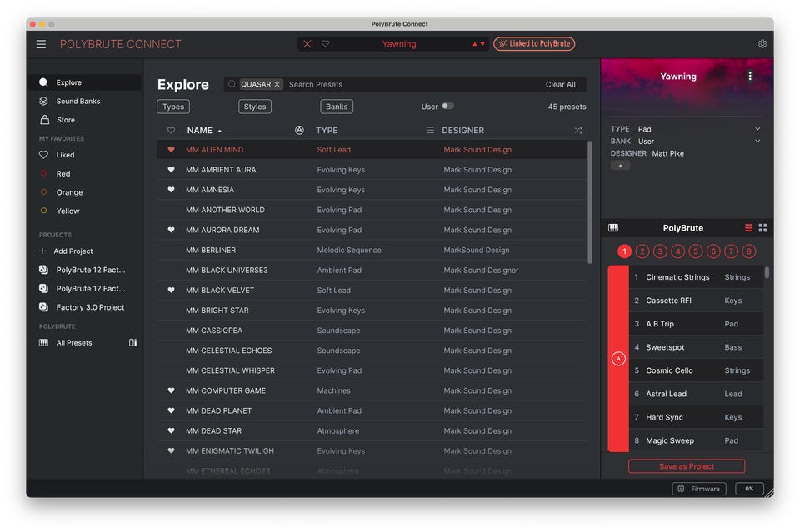Select PolyBrute bank 3

coord(660,251)
